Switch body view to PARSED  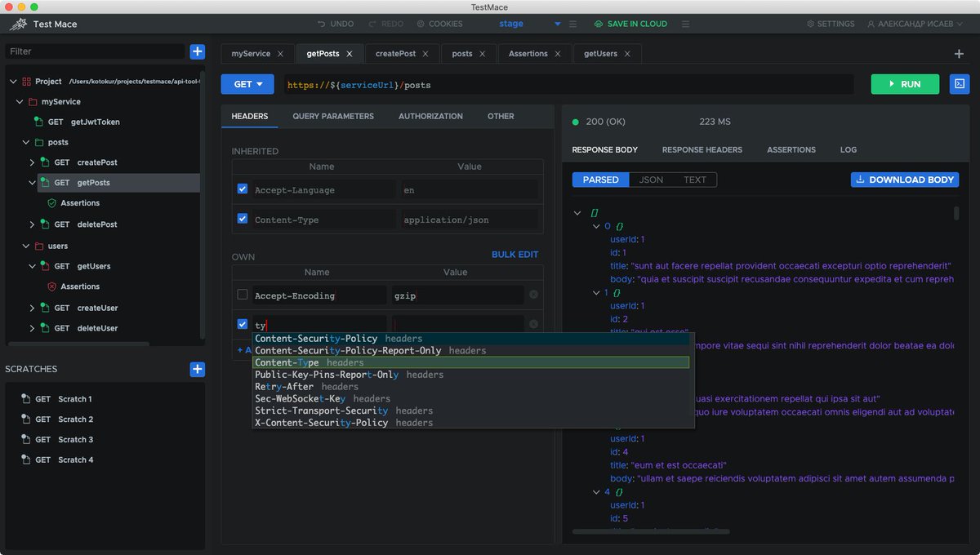(600, 180)
